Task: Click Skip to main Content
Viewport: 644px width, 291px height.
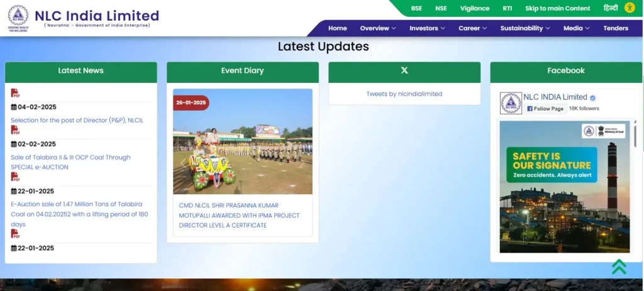Action: 558,8
